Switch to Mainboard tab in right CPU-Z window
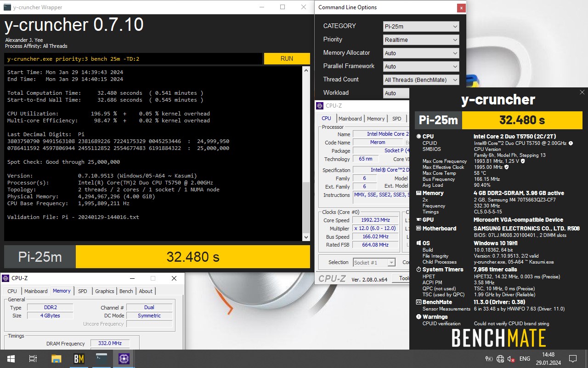 [x=350, y=119]
